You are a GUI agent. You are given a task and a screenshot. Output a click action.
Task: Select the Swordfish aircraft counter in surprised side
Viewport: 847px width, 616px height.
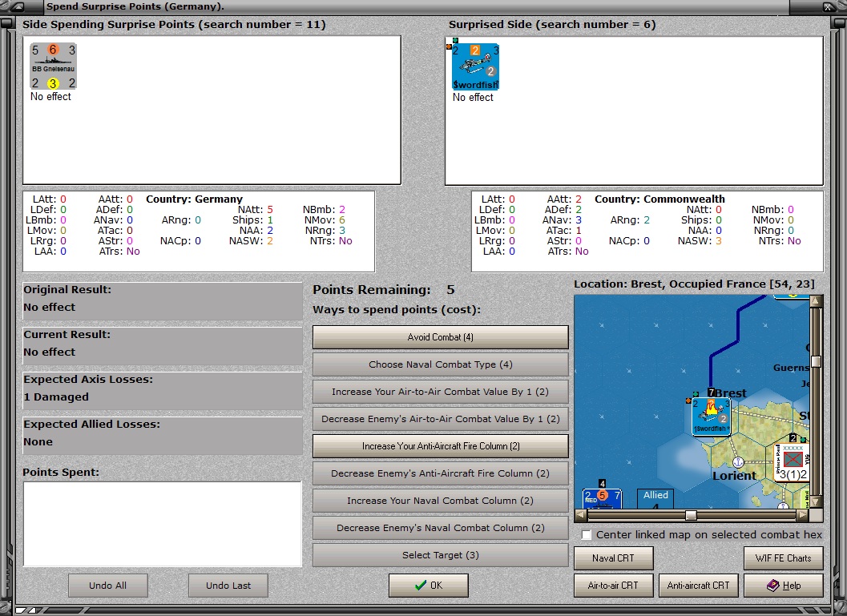click(x=475, y=66)
